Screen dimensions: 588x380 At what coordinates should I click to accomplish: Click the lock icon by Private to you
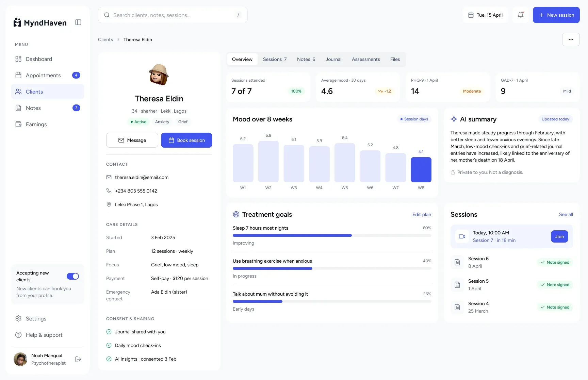(x=453, y=172)
